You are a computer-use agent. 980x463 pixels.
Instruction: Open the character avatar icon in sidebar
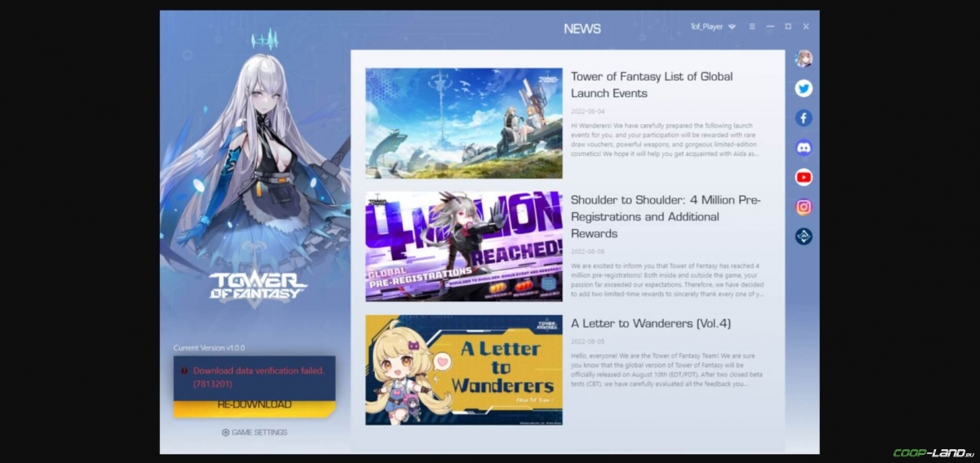coord(804,59)
